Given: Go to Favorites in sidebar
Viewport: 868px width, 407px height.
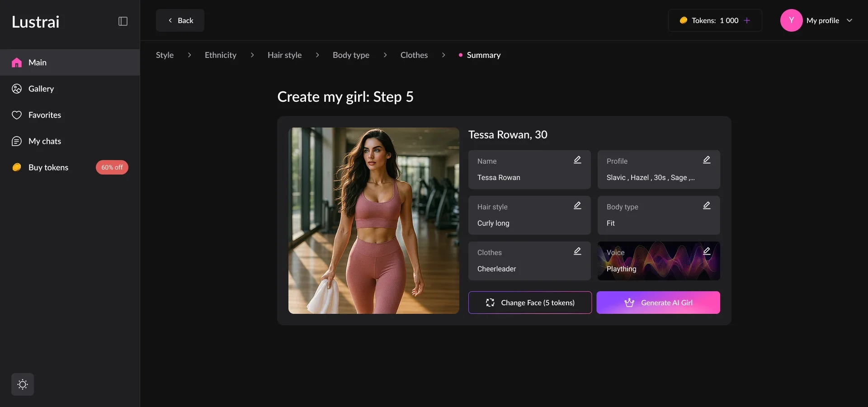Looking at the screenshot, I should (x=44, y=115).
